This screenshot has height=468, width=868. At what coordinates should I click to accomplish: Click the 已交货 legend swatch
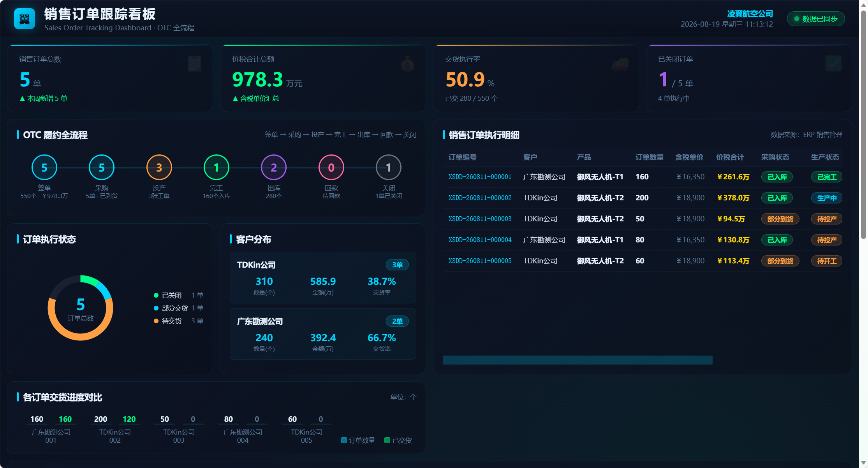(x=387, y=440)
